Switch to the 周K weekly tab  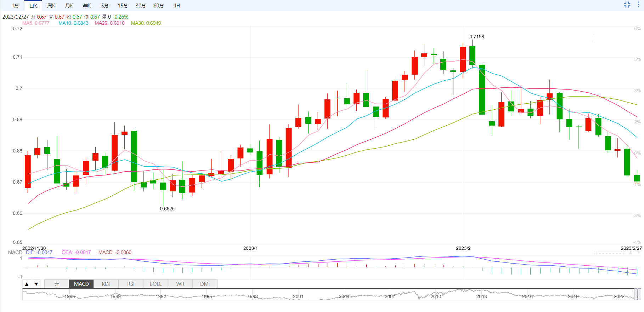coord(51,6)
